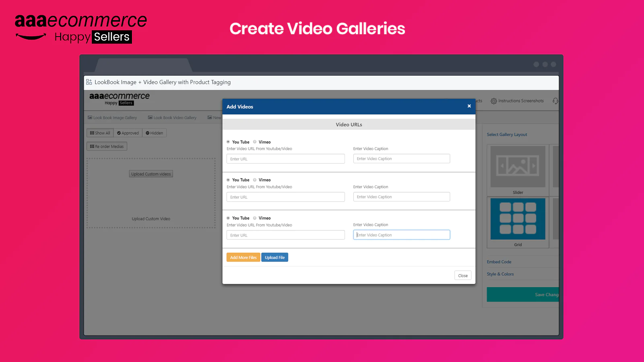Click the second Enter Video Caption field

tap(401, 197)
